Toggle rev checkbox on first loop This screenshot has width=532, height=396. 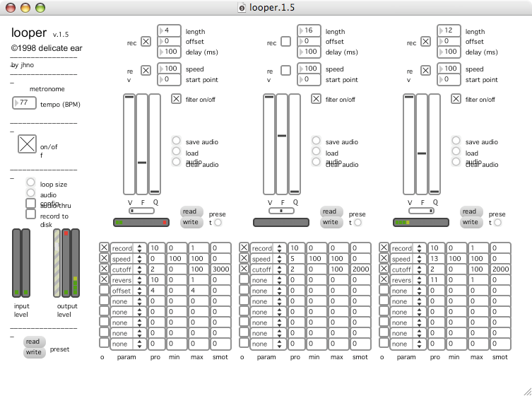(x=146, y=70)
